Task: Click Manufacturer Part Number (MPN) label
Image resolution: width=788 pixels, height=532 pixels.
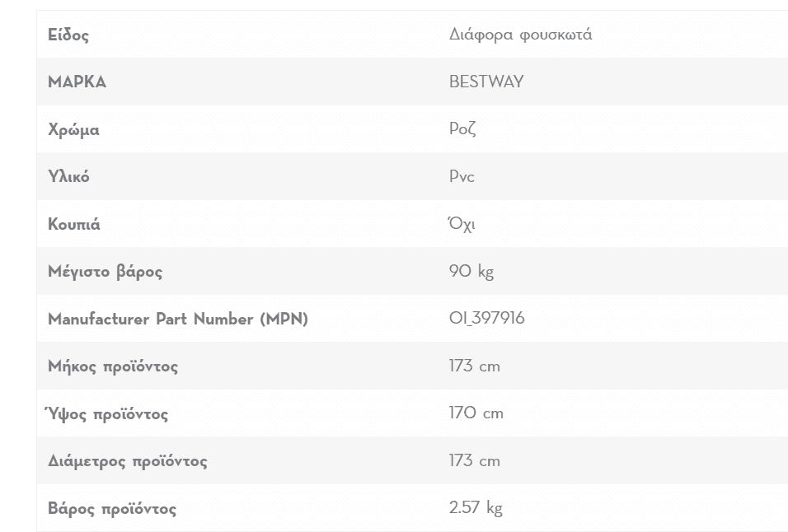Action: click(x=178, y=319)
